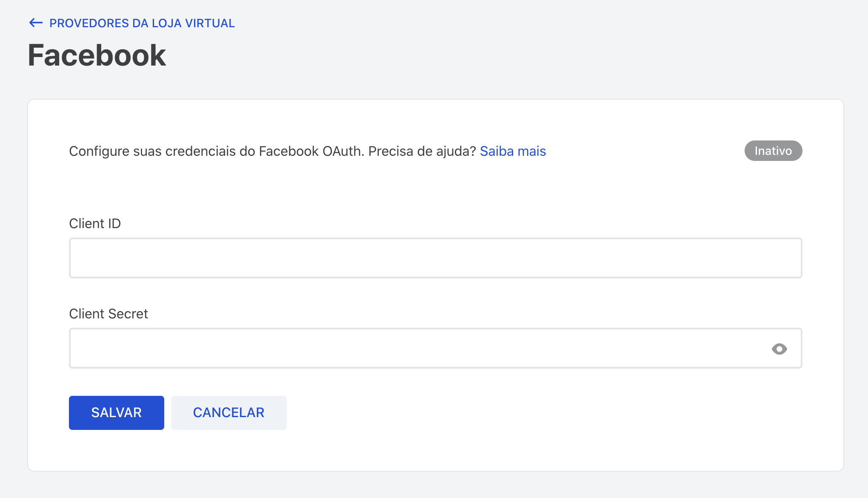Image resolution: width=868 pixels, height=498 pixels.
Task: Click the Client Secret label
Action: pyautogui.click(x=108, y=314)
